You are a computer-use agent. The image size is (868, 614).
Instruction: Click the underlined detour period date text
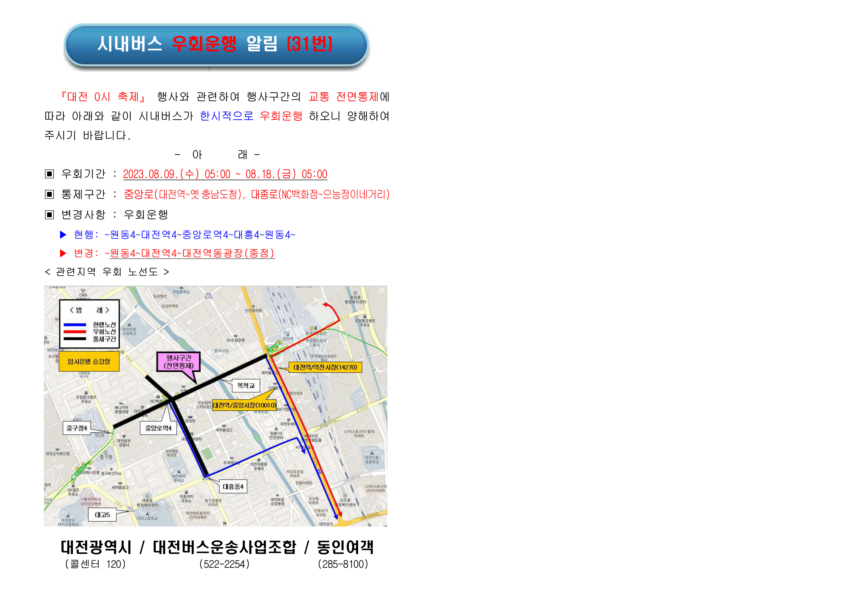[225, 174]
